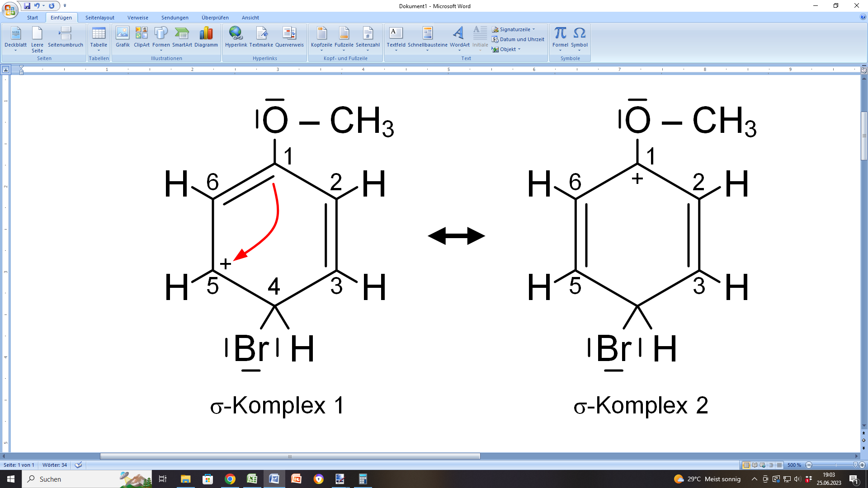This screenshot has width=868, height=488.
Task: Open the Tabelle insert menu
Action: click(99, 39)
